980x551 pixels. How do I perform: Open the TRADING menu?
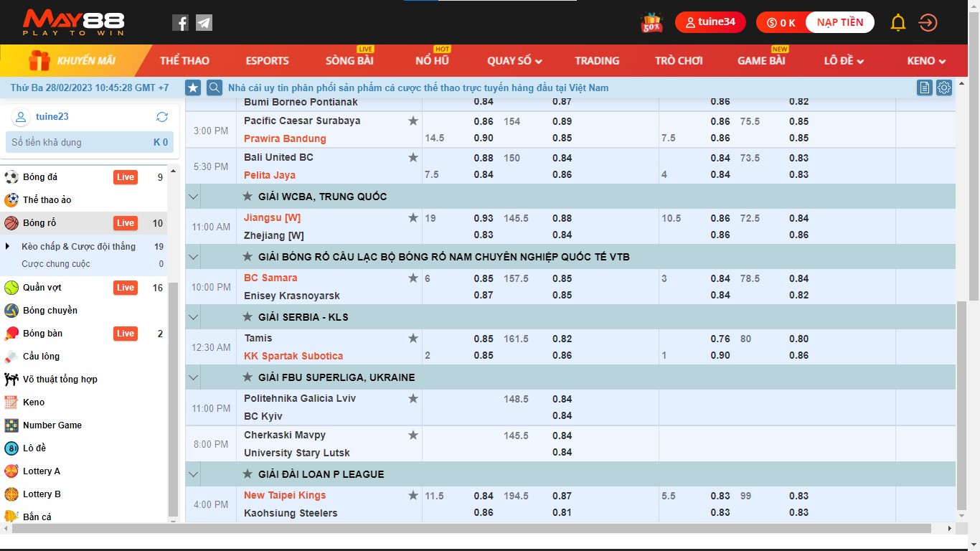coord(597,61)
